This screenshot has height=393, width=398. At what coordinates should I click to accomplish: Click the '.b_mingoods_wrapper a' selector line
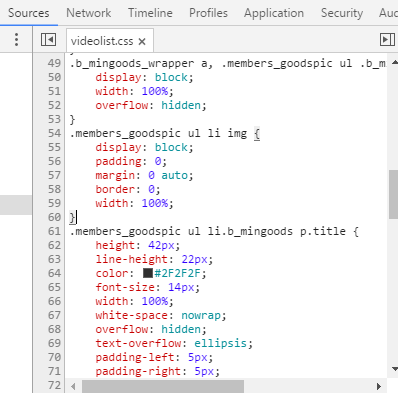(228, 63)
